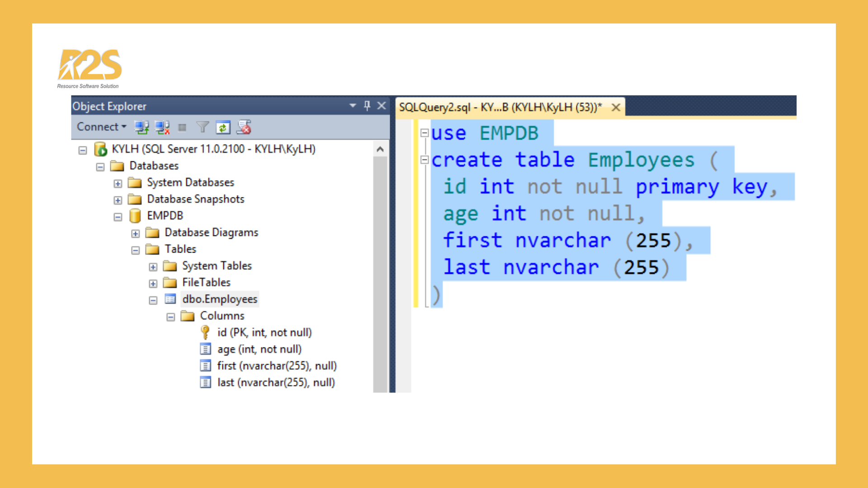The height and width of the screenshot is (488, 868).
Task: Open the Connect dropdown menu
Action: coord(100,127)
